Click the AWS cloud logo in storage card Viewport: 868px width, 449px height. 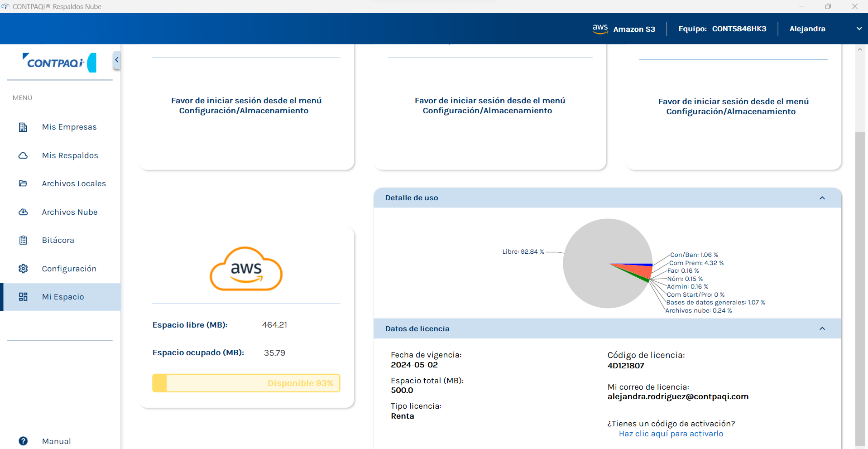tap(246, 269)
